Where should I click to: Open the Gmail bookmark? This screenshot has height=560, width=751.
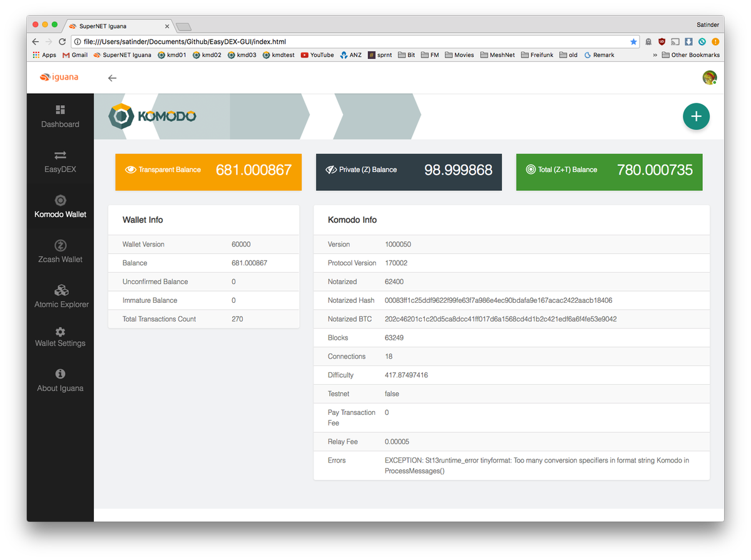tap(75, 55)
